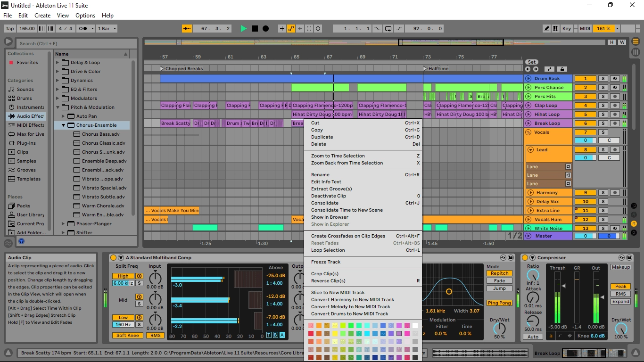Switch to Arrangement View icon
The height and width of the screenshot is (362, 644).
pyautogui.click(x=636, y=42)
